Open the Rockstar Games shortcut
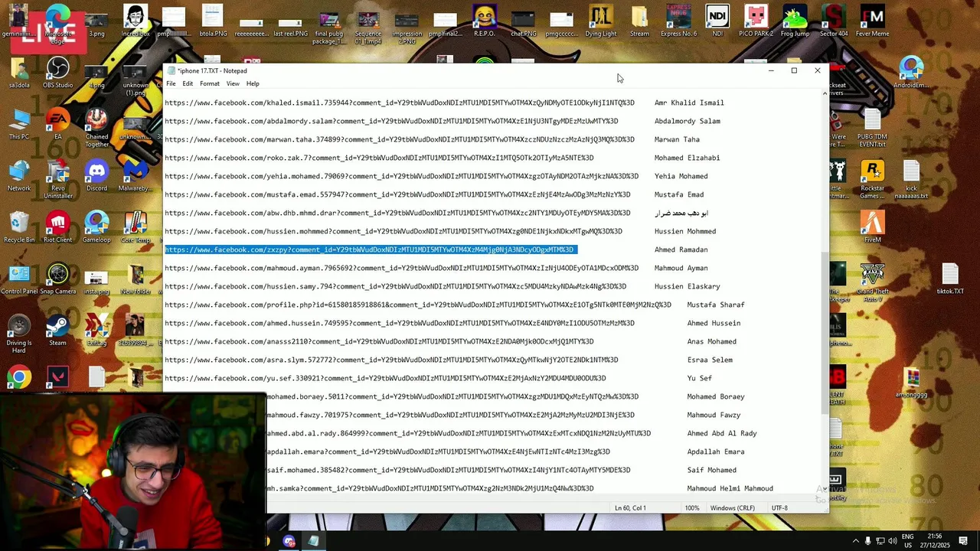Image resolution: width=980 pixels, height=551 pixels. (872, 179)
